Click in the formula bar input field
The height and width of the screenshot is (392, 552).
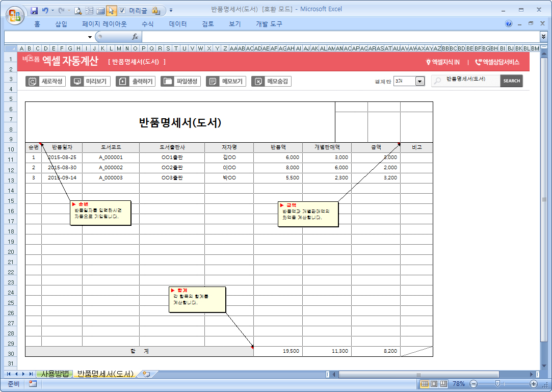point(340,37)
